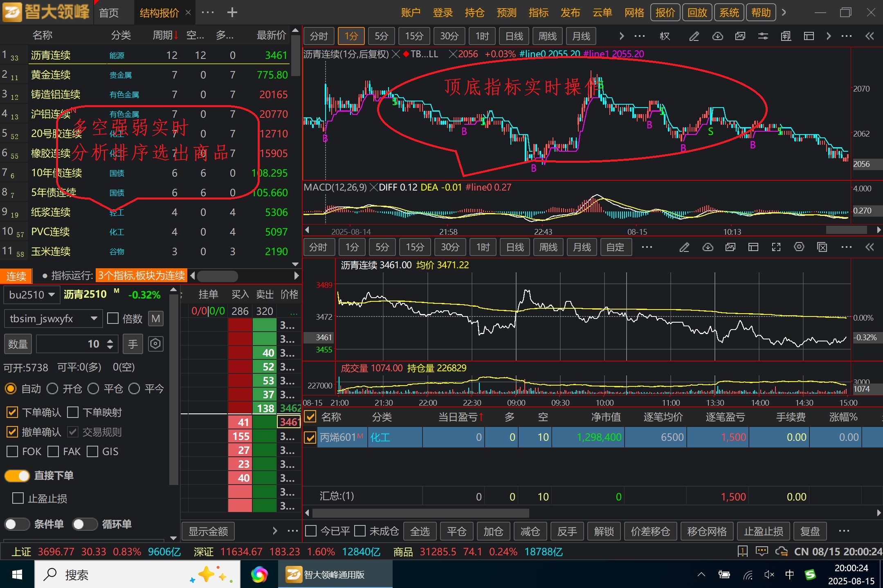Click the target icon beside the 手 button
The width and height of the screenshot is (883, 588).
tap(155, 344)
